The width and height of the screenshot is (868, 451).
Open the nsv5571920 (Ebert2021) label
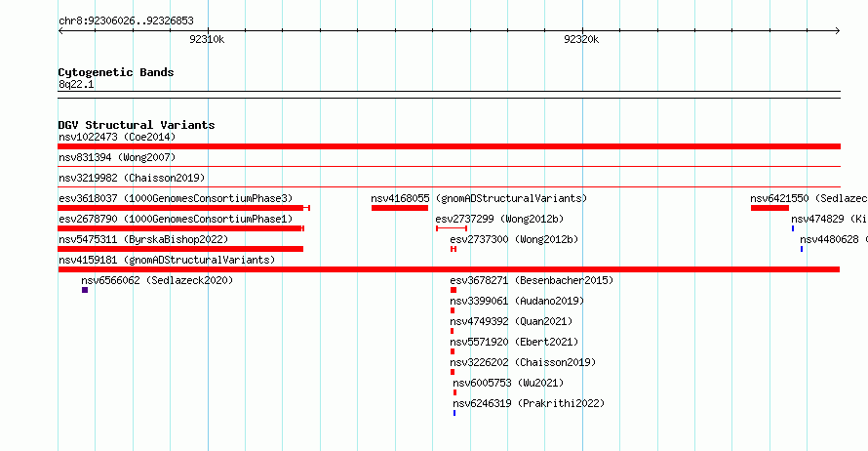(514, 342)
